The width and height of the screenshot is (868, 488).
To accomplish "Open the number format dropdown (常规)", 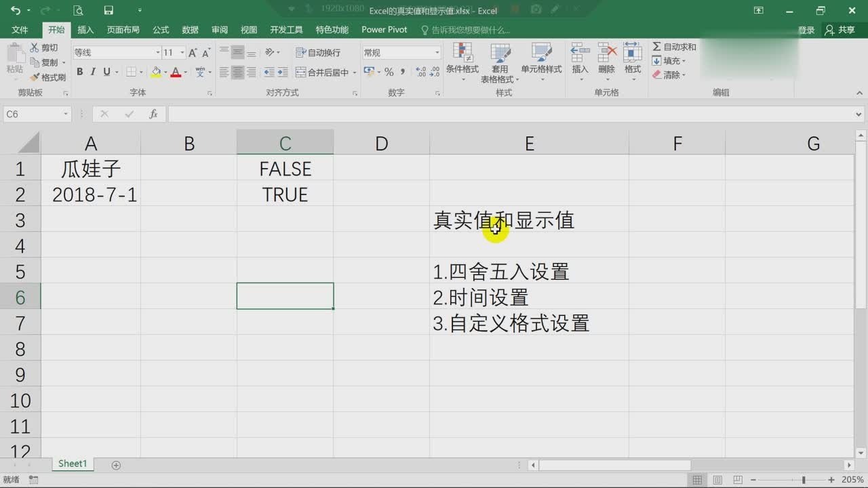I will [437, 52].
